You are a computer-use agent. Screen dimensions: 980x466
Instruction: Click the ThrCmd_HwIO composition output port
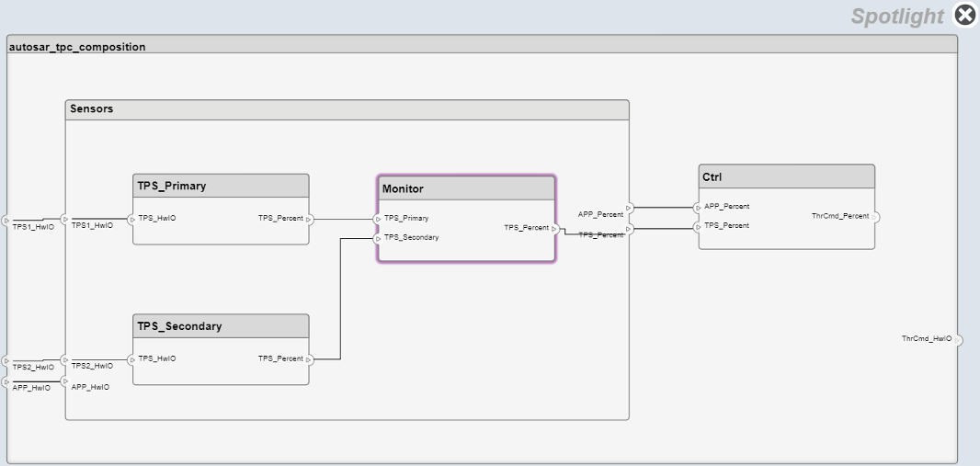[958, 340]
